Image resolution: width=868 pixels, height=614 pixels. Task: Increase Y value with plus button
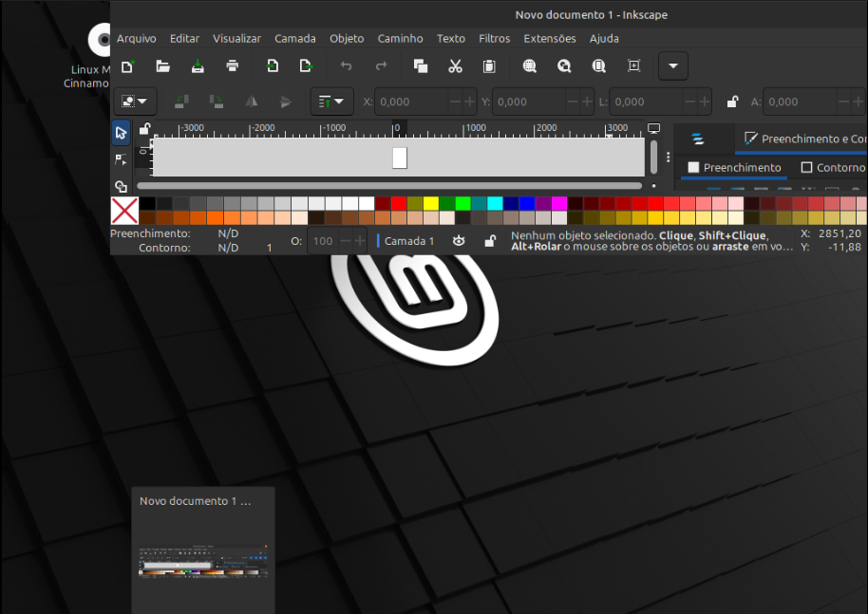coord(587,102)
